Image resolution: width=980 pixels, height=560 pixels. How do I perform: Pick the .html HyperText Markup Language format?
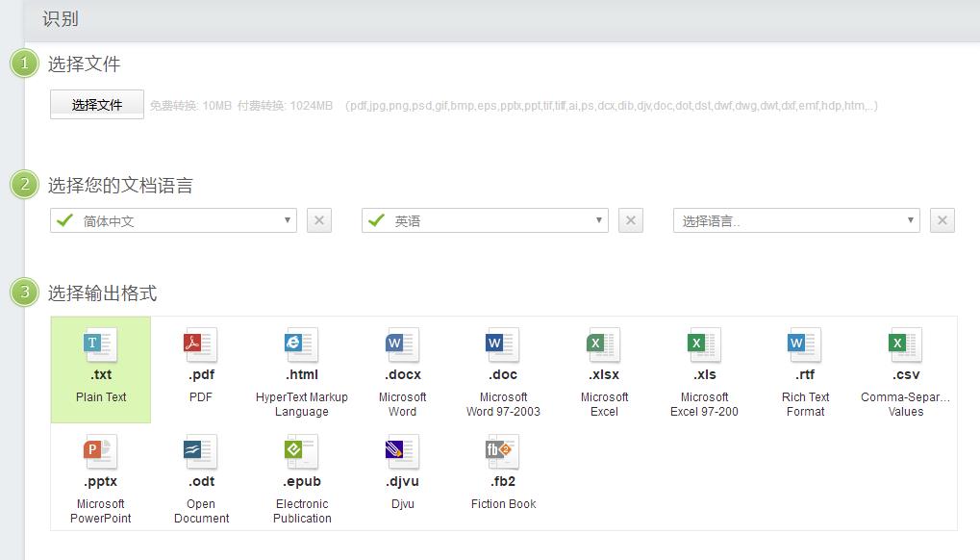coord(302,369)
